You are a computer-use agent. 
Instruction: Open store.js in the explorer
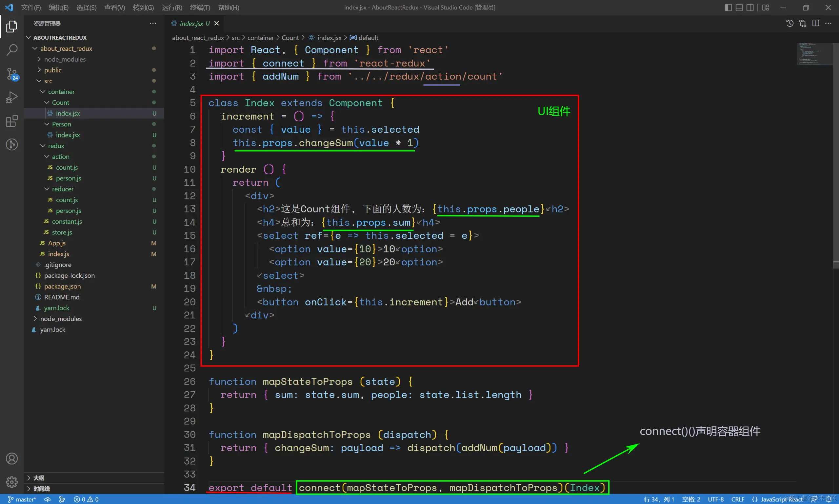tap(62, 232)
